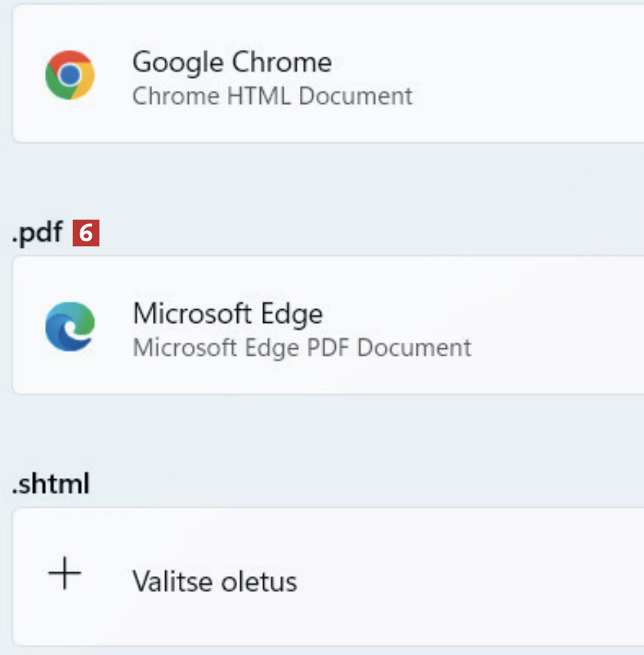The image size is (644, 655).
Task: Select the "Google Chrome" app name text
Action: pyautogui.click(x=232, y=62)
